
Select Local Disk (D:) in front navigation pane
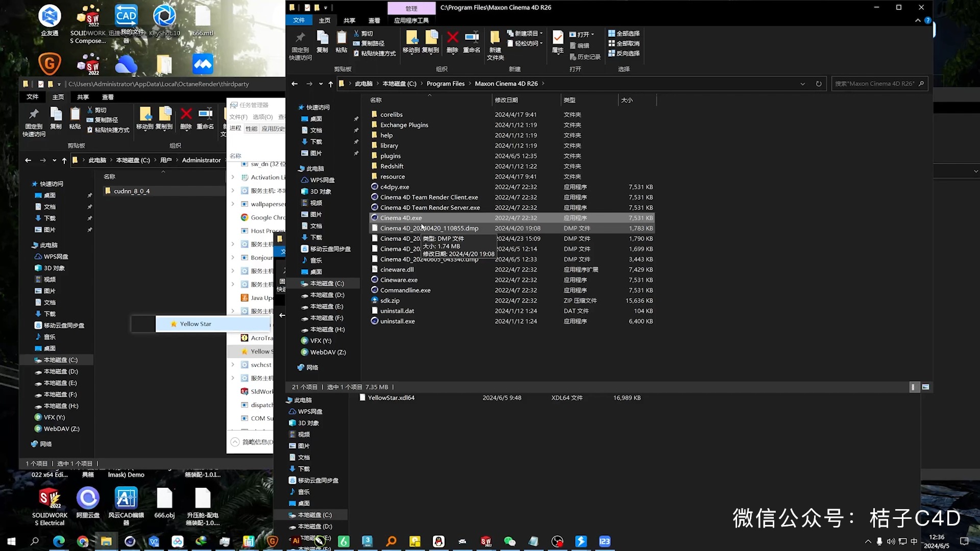click(x=327, y=295)
